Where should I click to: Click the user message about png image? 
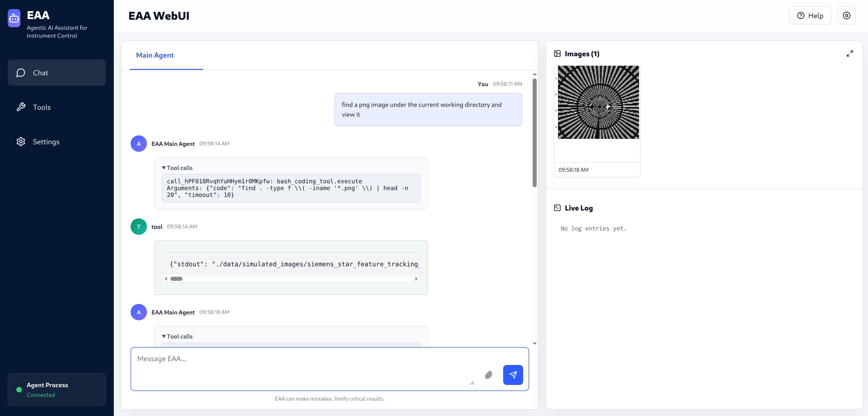coord(428,110)
